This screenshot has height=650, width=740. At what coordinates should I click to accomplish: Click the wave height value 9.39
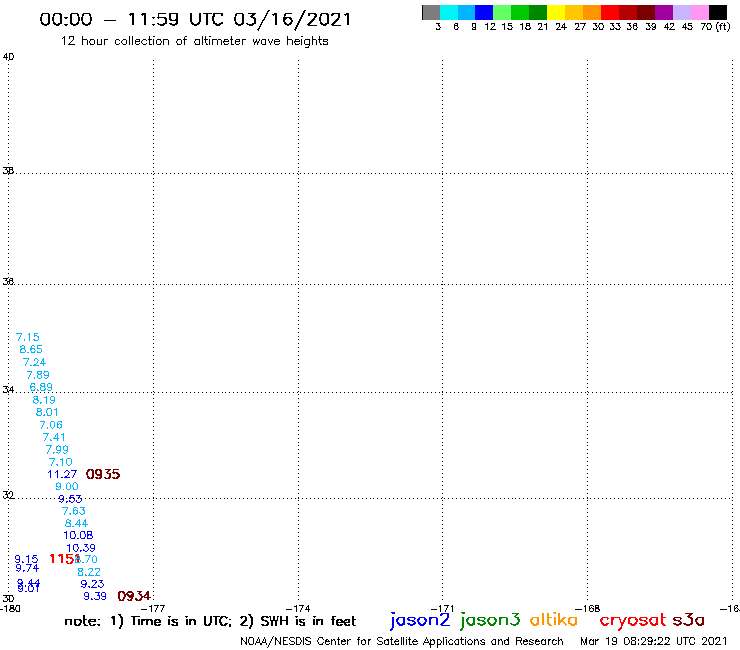[x=95, y=597]
